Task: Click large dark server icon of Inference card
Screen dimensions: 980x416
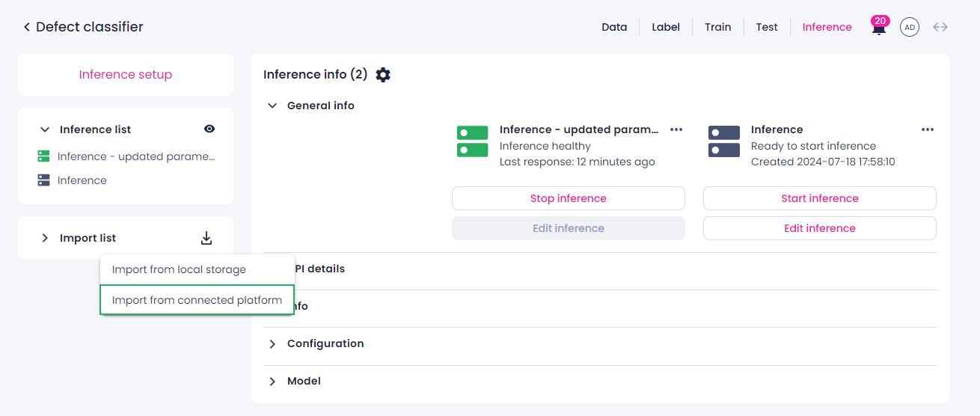Action: pos(723,141)
